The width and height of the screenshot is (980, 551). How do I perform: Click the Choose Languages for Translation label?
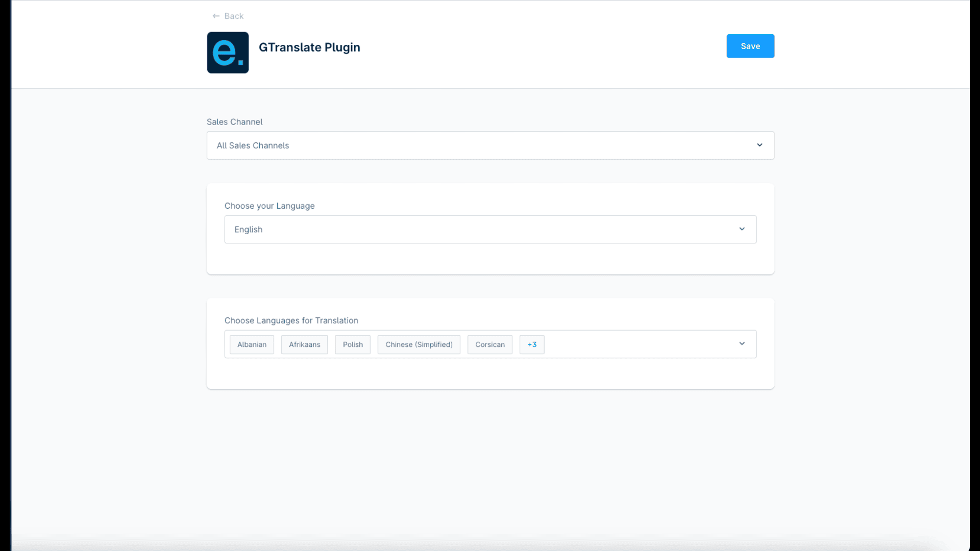coord(291,321)
